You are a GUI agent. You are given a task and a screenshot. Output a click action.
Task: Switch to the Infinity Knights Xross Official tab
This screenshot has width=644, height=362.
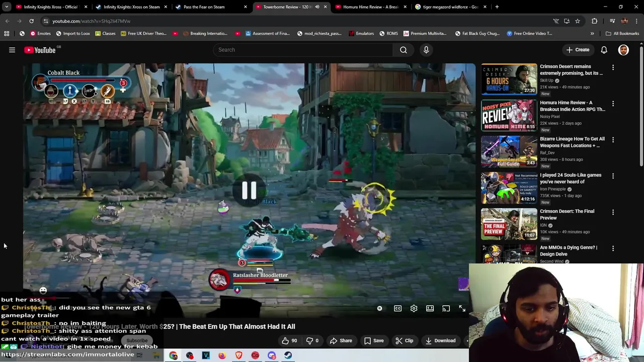50,7
